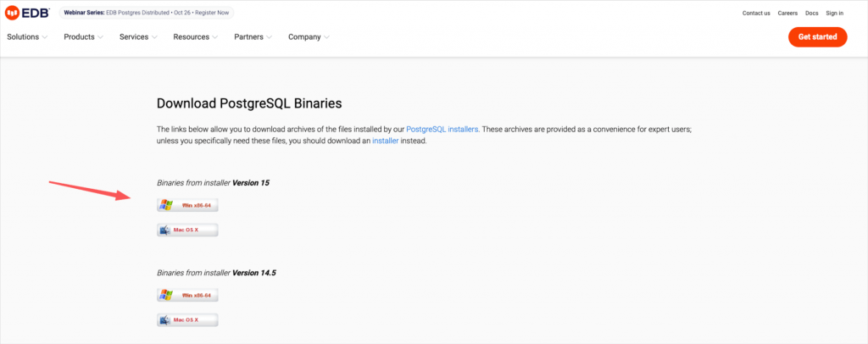Open the Company menu
Image resolution: width=868 pixels, height=344 pixels.
309,37
